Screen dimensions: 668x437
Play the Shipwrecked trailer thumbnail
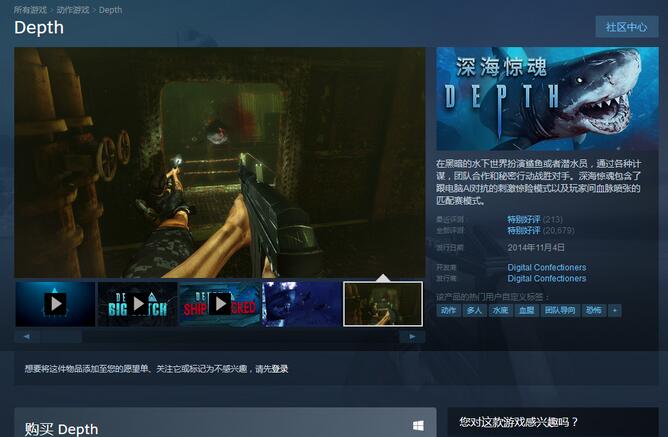click(x=219, y=303)
